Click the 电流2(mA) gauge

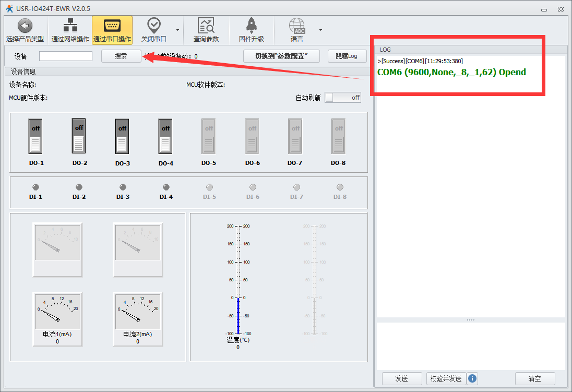coord(138,319)
